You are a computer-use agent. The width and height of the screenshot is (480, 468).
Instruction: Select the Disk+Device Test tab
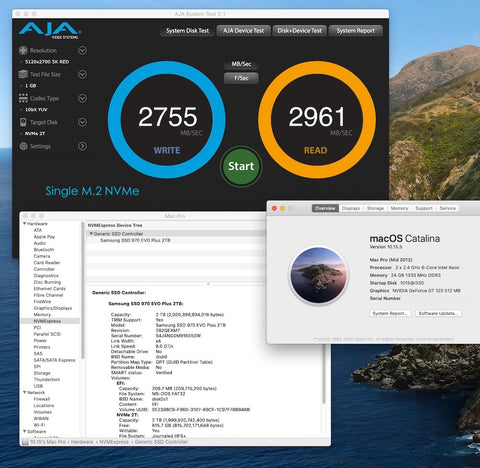pos(299,31)
